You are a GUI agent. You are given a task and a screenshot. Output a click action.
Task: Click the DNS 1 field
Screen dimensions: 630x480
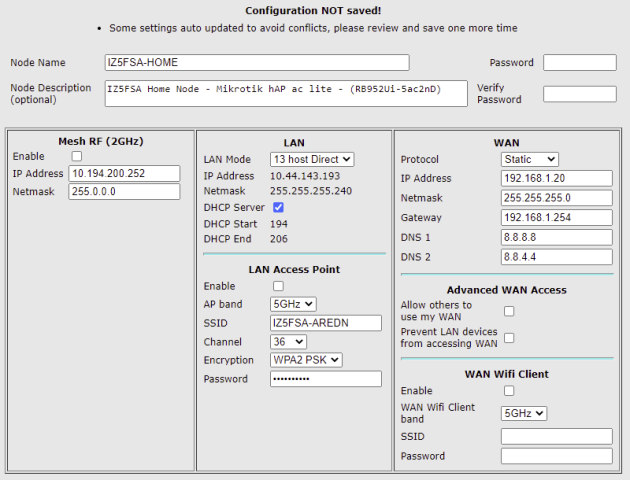[556, 237]
